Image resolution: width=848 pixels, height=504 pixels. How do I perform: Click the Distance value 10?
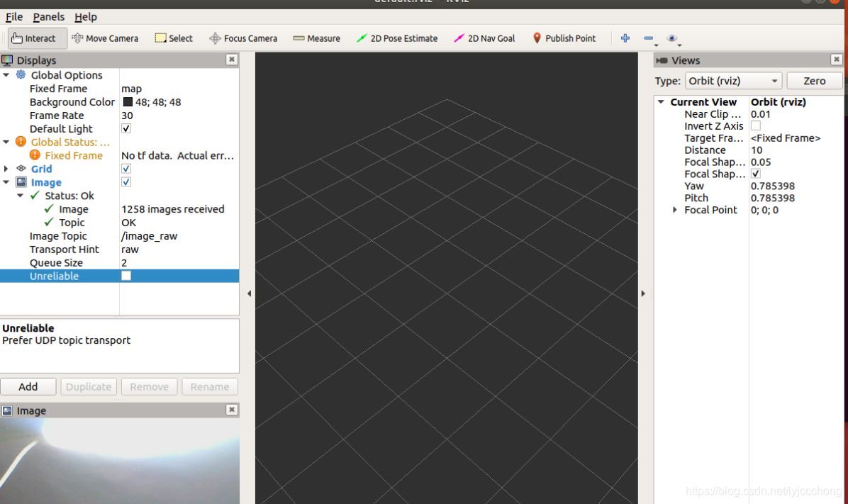coord(756,150)
